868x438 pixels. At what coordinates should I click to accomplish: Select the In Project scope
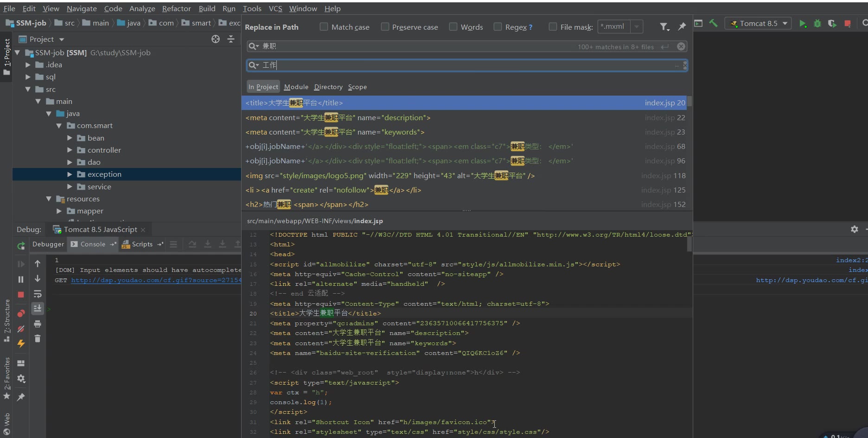pos(263,87)
